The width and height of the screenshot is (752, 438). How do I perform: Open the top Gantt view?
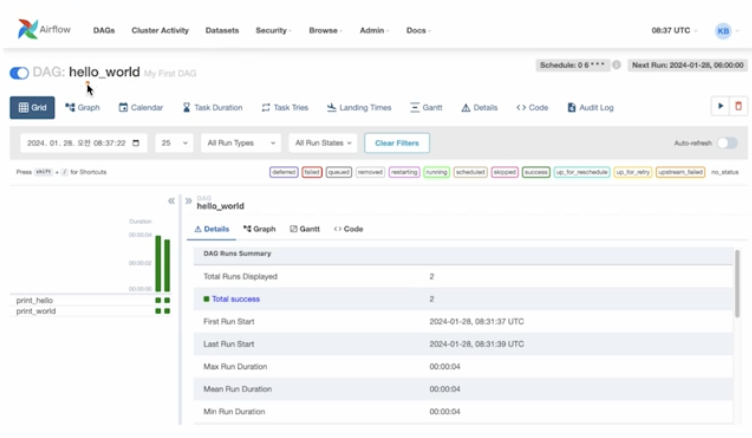pyautogui.click(x=426, y=107)
